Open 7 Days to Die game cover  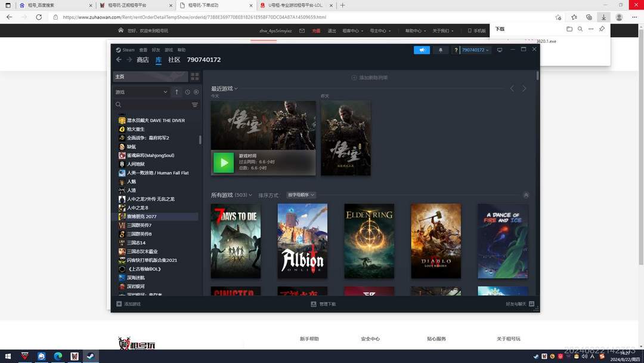click(236, 241)
